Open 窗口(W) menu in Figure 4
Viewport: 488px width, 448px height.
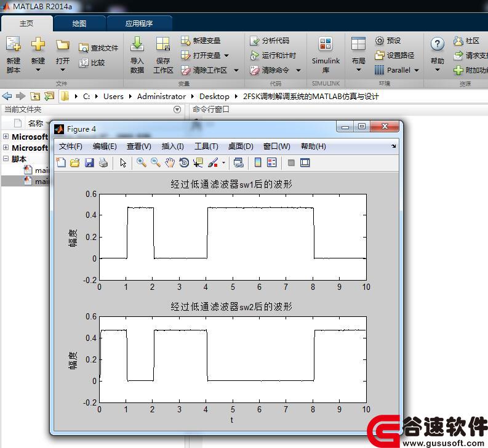click(276, 146)
